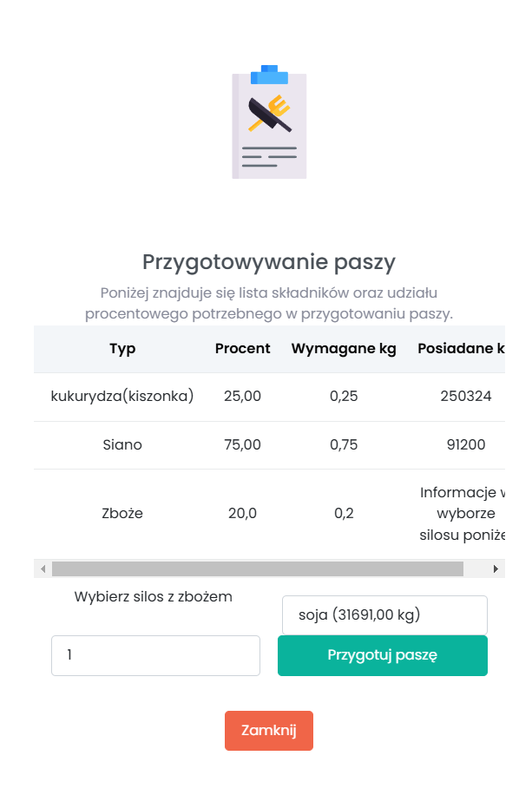This screenshot has height=795, width=532.
Task: Select the kukurydza(kiszonka) row cell
Action: coord(122,397)
